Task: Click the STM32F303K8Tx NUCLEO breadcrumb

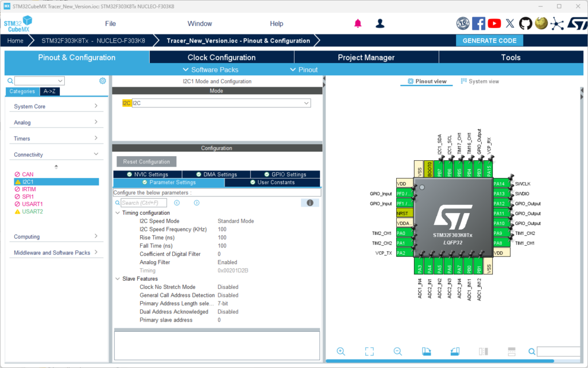Action: [93, 40]
